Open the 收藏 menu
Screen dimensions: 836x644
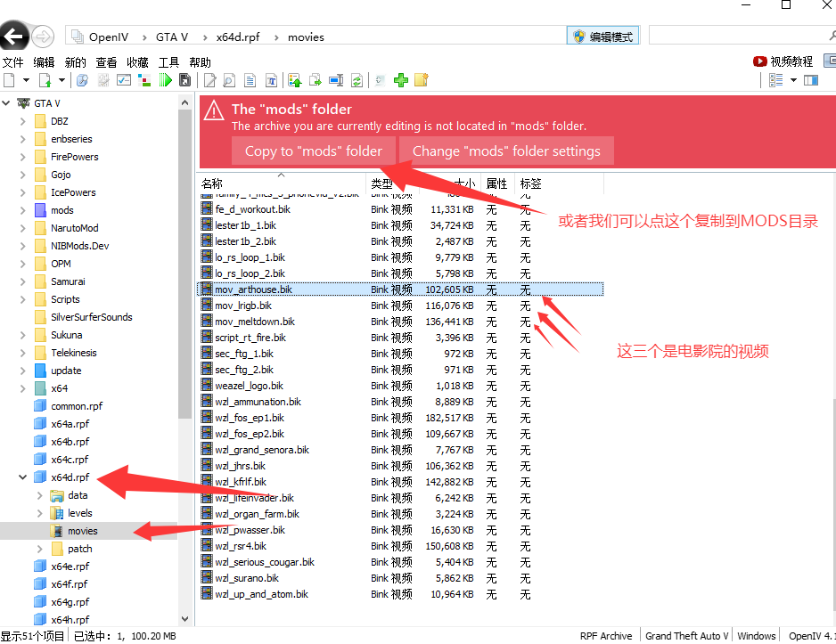coord(137,62)
